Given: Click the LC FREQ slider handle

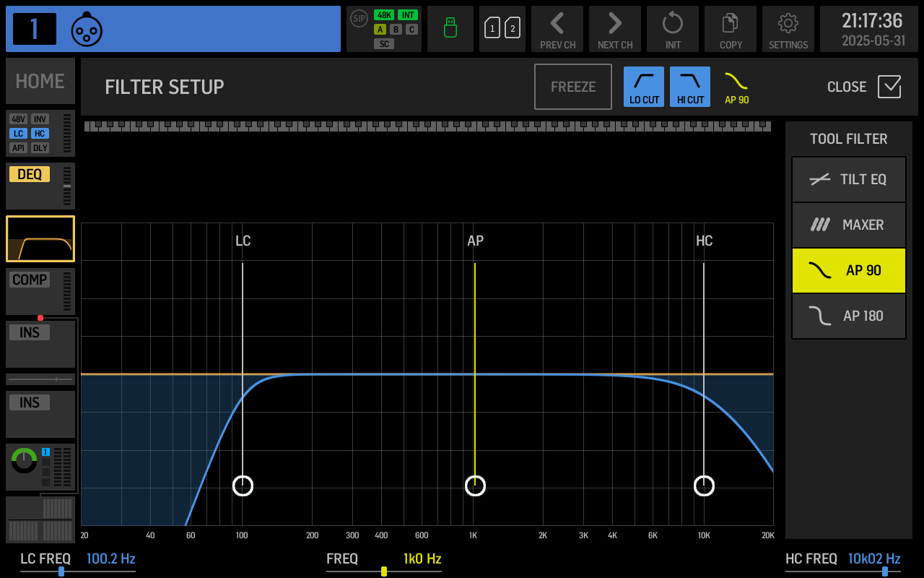Looking at the screenshot, I should pos(61,571).
